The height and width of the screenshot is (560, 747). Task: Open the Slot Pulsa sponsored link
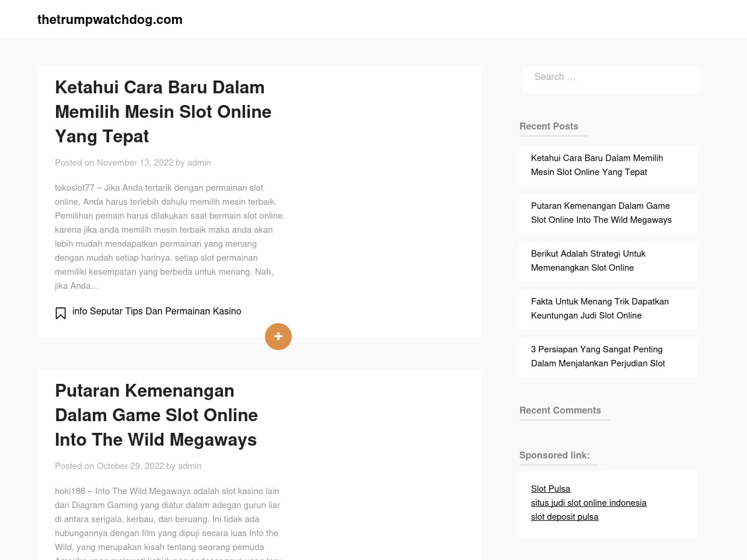pyautogui.click(x=550, y=489)
